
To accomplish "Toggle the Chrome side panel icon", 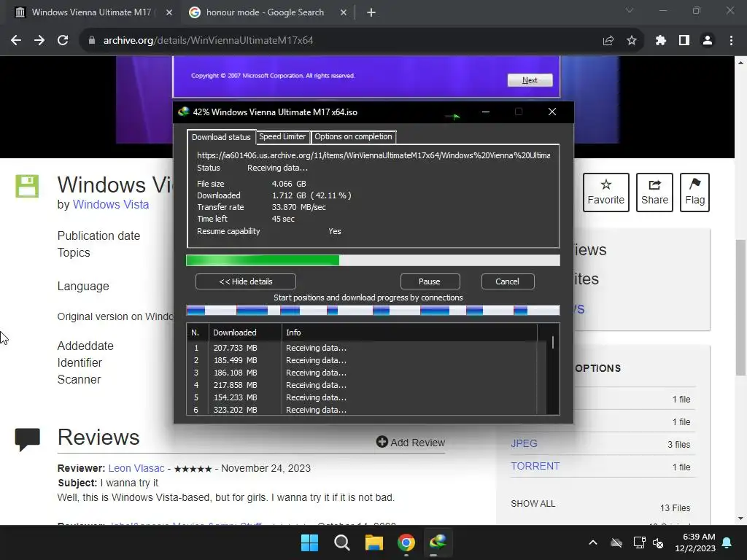I will tap(684, 41).
